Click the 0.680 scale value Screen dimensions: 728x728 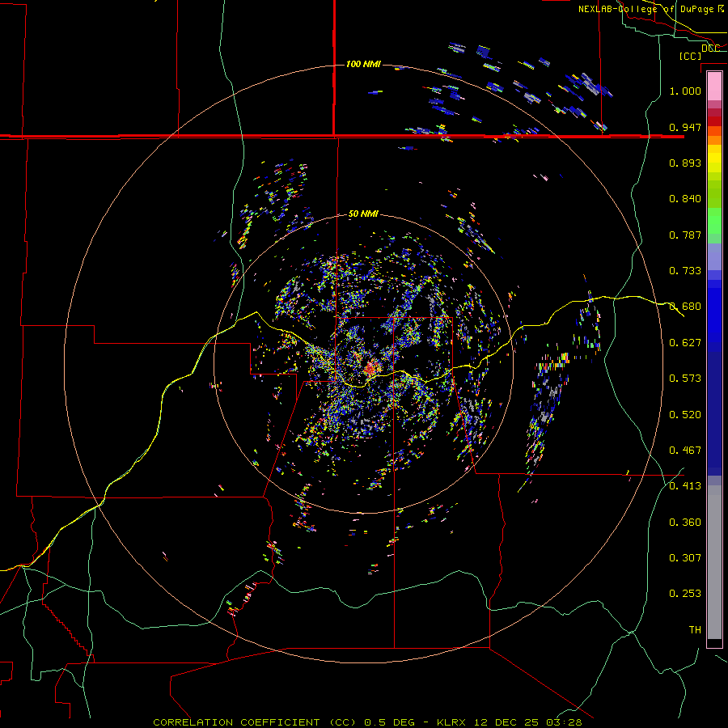click(685, 307)
